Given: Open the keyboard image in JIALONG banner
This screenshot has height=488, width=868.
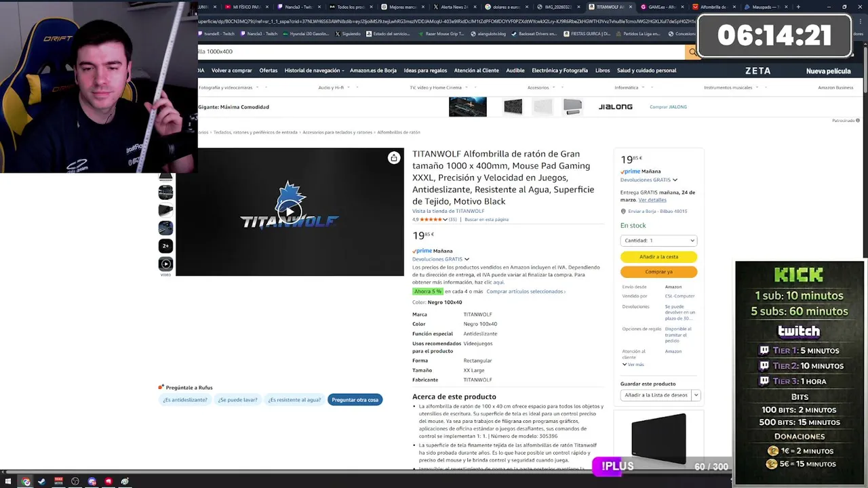Looking at the screenshot, I should tap(467, 106).
